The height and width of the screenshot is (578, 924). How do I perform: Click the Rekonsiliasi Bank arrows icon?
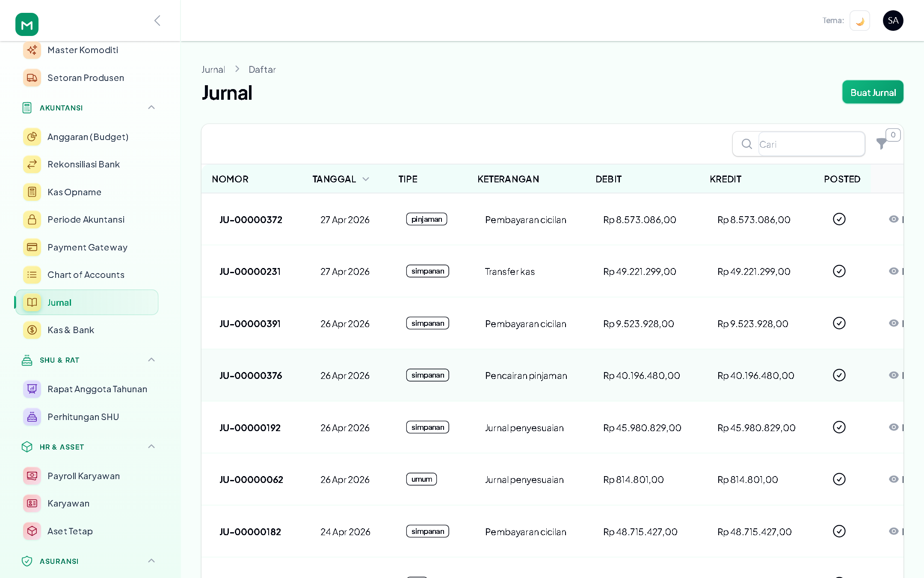click(x=32, y=164)
